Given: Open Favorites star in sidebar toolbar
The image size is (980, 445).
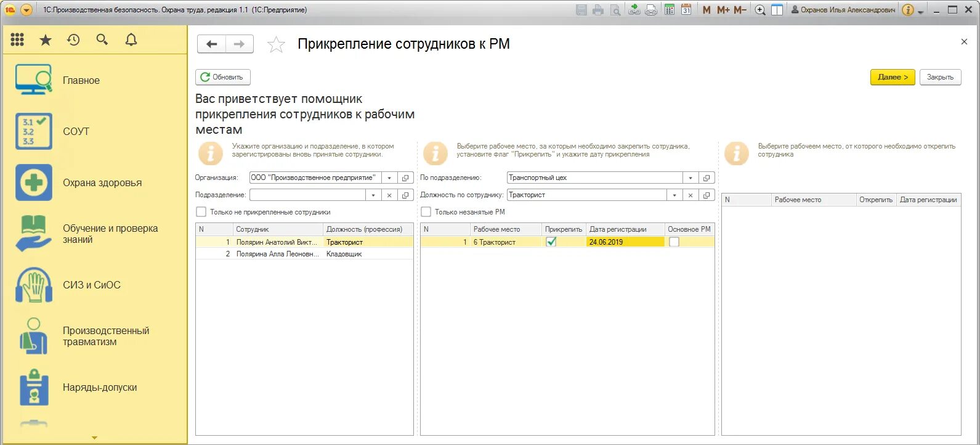Looking at the screenshot, I should [46, 40].
